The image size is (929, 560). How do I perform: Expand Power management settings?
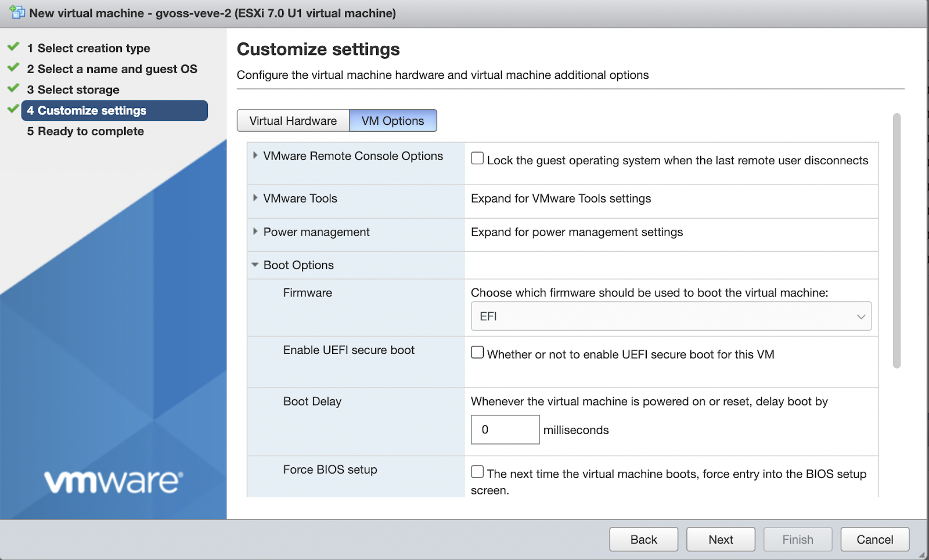click(x=255, y=232)
